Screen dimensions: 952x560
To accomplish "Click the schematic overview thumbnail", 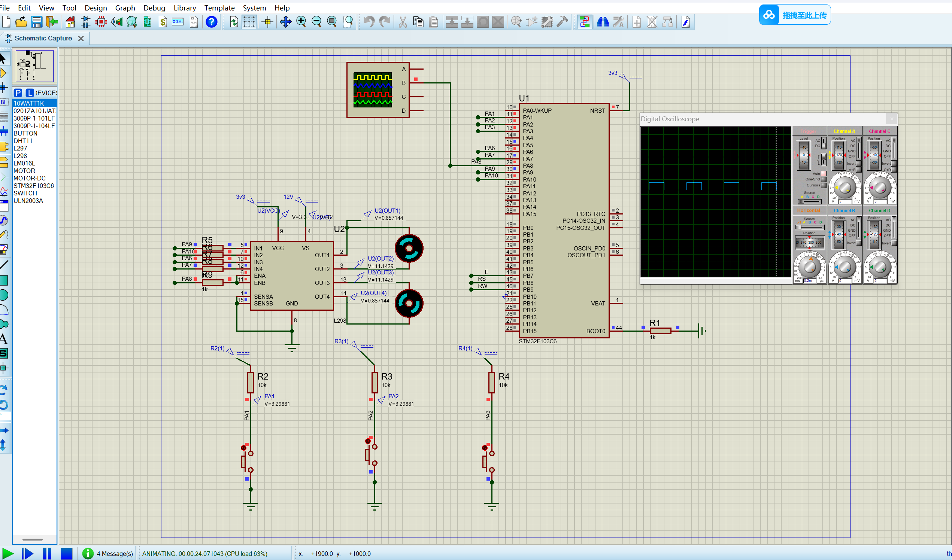I will click(34, 66).
